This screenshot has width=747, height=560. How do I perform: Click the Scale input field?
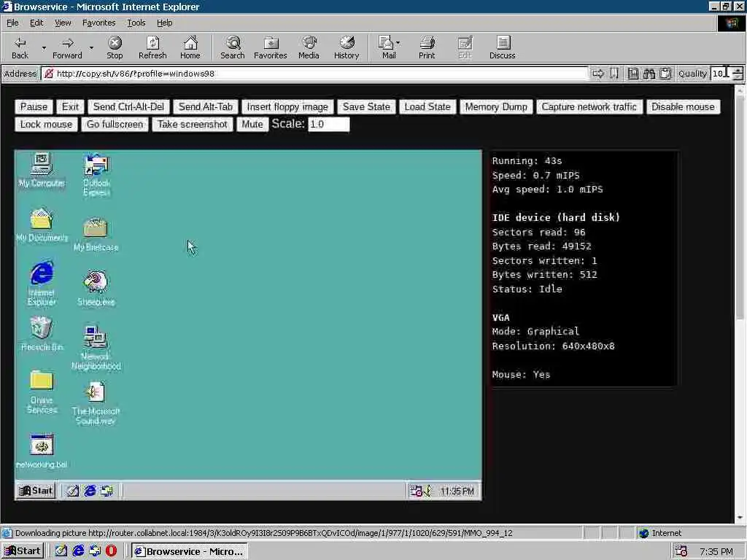pyautogui.click(x=329, y=124)
